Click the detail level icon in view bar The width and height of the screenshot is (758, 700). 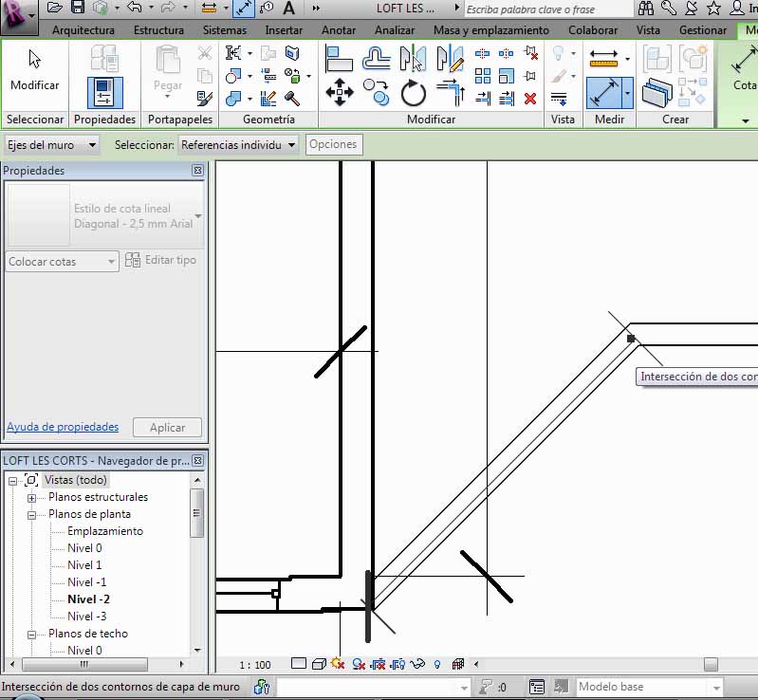(299, 664)
